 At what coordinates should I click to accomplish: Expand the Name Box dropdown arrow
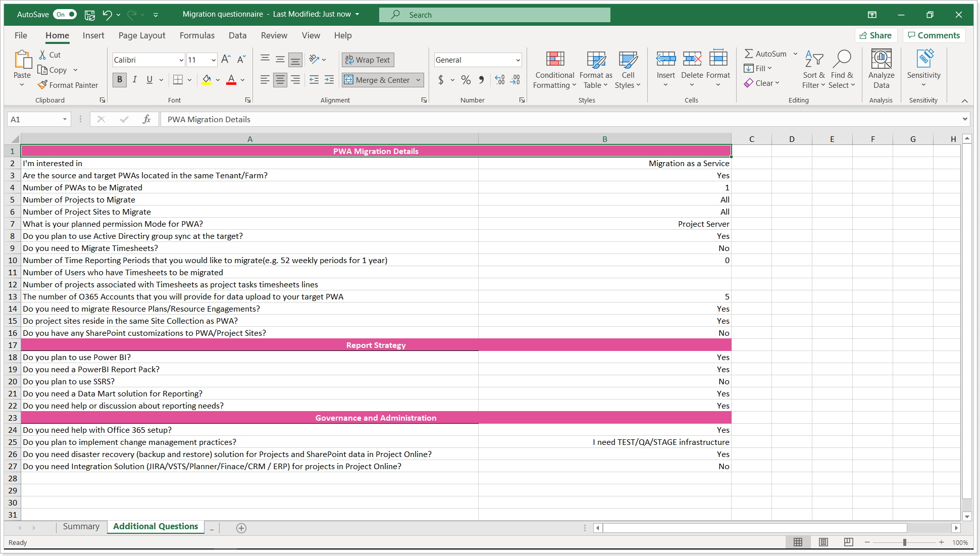(65, 119)
